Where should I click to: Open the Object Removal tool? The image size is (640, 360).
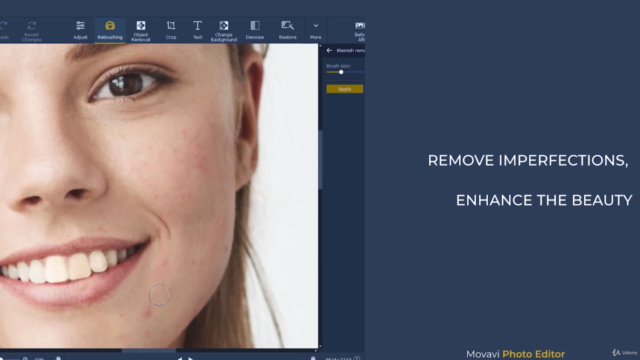141,30
